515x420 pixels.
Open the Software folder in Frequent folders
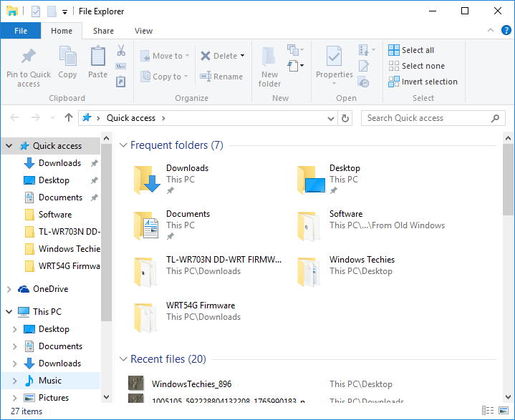[x=370, y=226]
